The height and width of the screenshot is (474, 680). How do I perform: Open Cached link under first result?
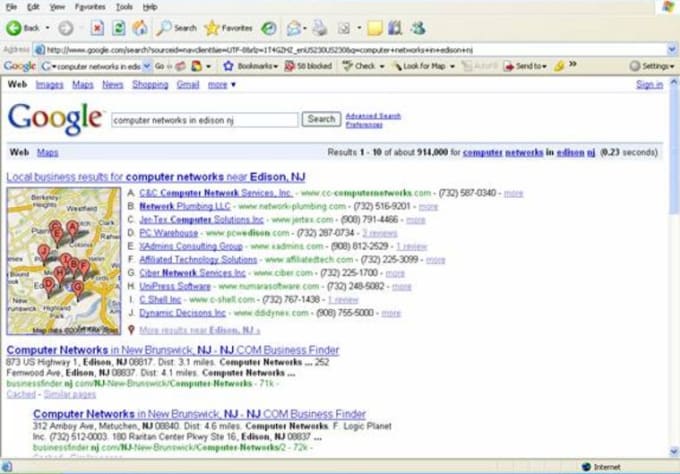[21, 394]
